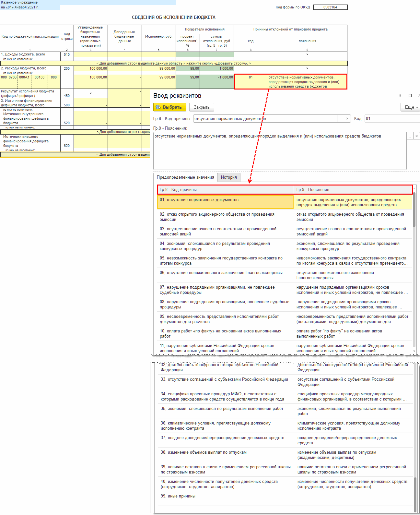Click the Закрыть button
This screenshot has width=420, height=515.
click(202, 107)
